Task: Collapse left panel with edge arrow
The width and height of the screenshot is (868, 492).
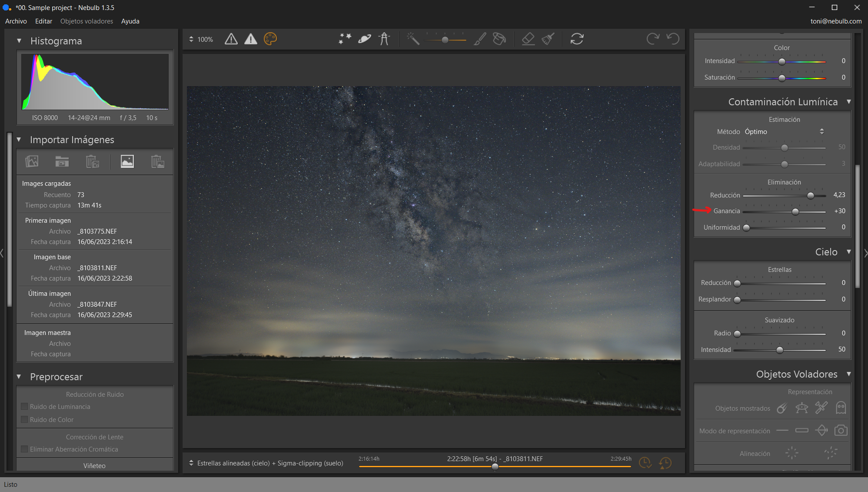Action: coord(2,253)
